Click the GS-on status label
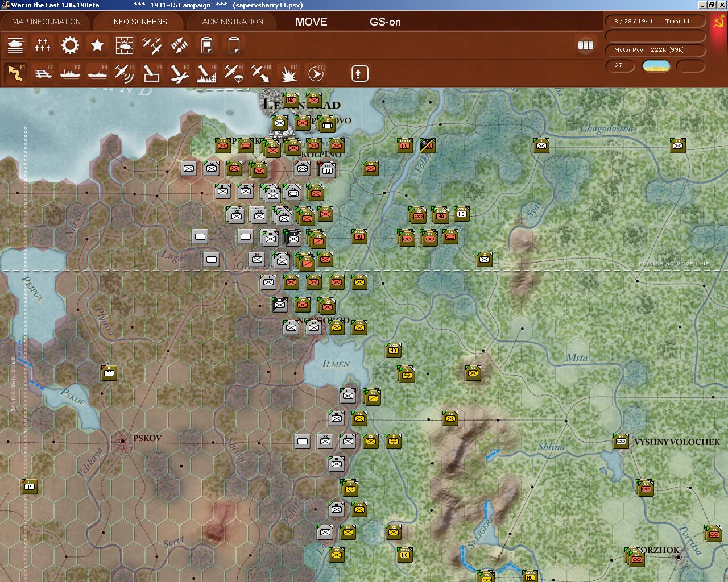 coord(385,22)
